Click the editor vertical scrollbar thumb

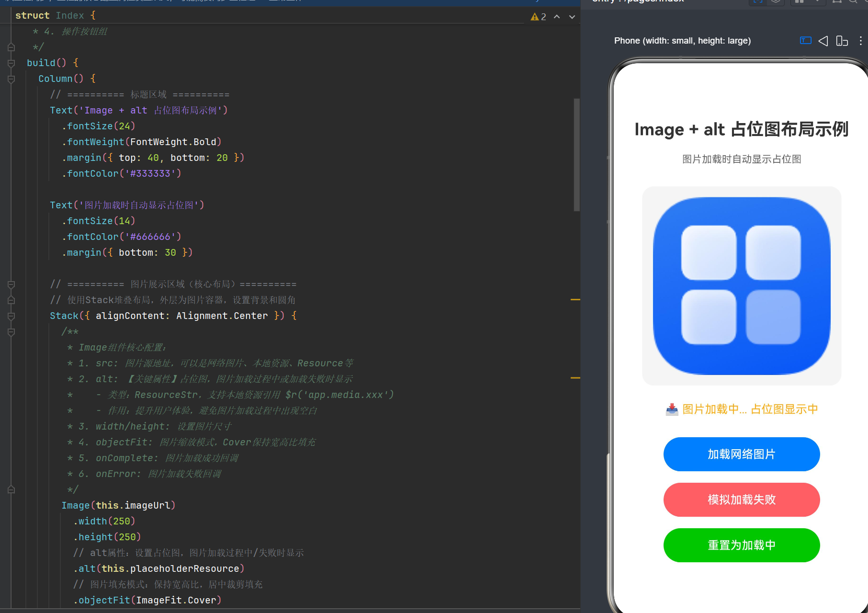576,155
